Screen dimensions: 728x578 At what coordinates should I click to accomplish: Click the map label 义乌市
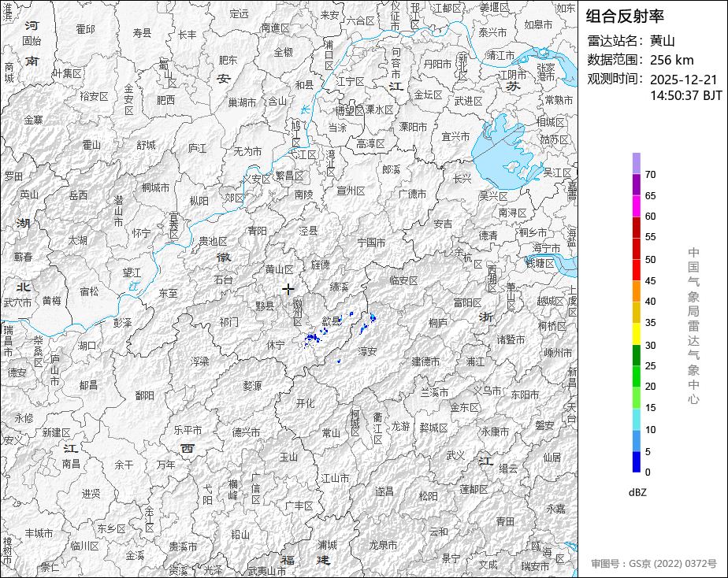[487, 391]
